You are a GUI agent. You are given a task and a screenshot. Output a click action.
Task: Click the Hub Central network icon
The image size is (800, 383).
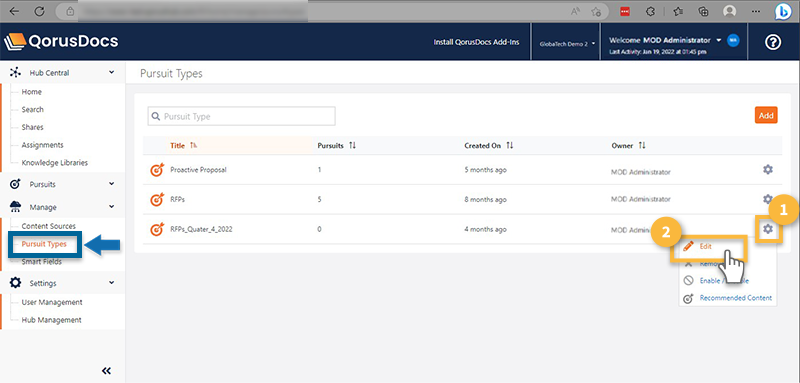pos(16,73)
